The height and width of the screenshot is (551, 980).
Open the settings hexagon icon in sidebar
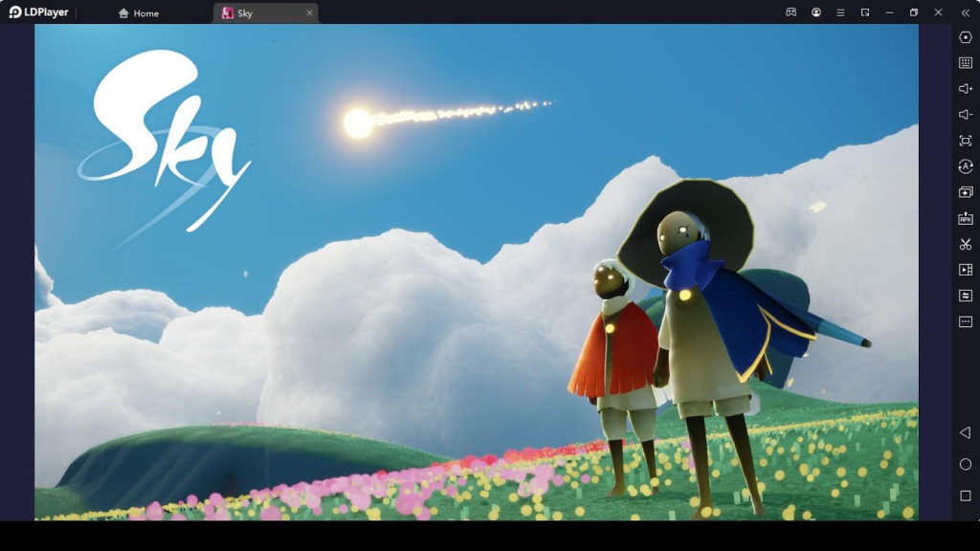965,37
